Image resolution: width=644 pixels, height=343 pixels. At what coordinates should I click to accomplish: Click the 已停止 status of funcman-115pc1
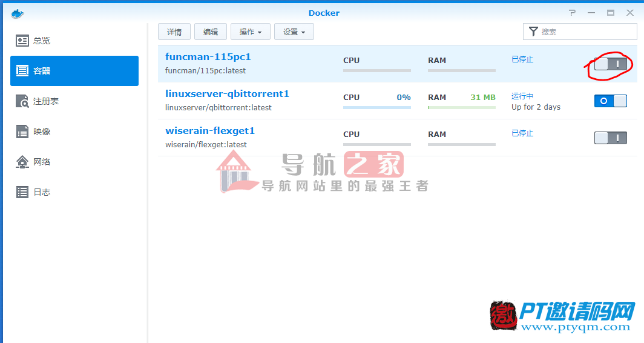point(522,59)
